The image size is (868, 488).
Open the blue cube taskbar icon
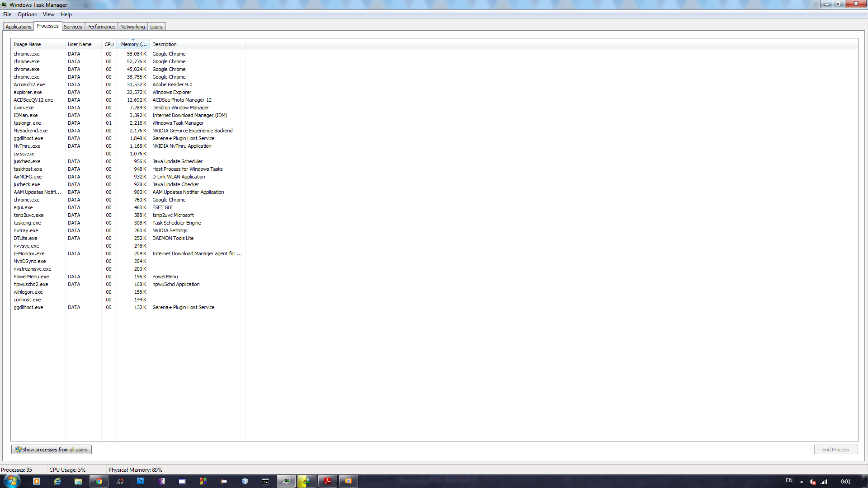(x=245, y=481)
